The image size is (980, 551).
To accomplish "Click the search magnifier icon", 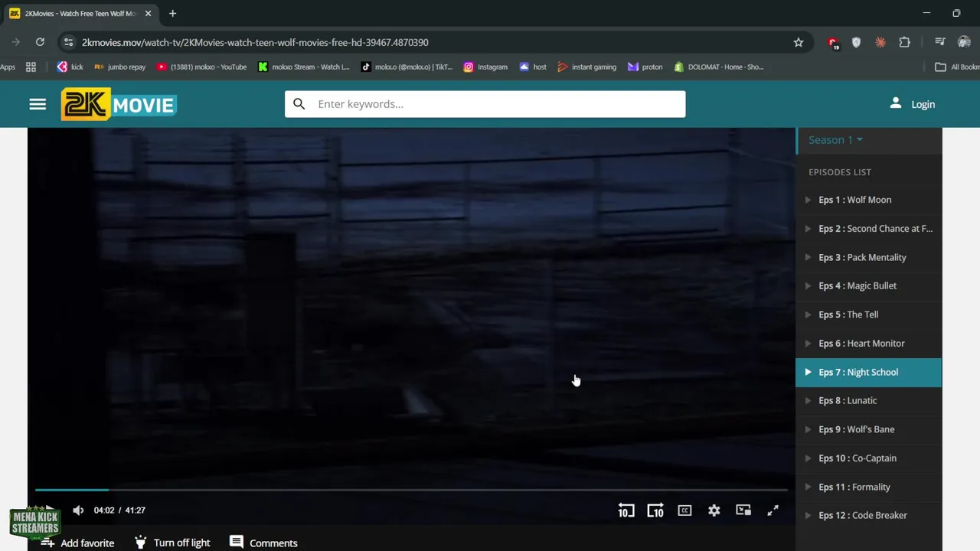I will [299, 104].
